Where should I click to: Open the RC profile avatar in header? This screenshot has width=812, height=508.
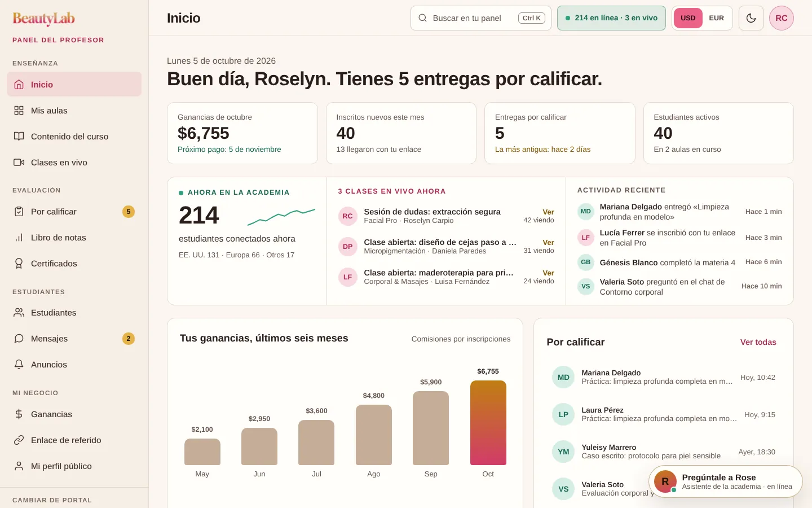tap(782, 18)
